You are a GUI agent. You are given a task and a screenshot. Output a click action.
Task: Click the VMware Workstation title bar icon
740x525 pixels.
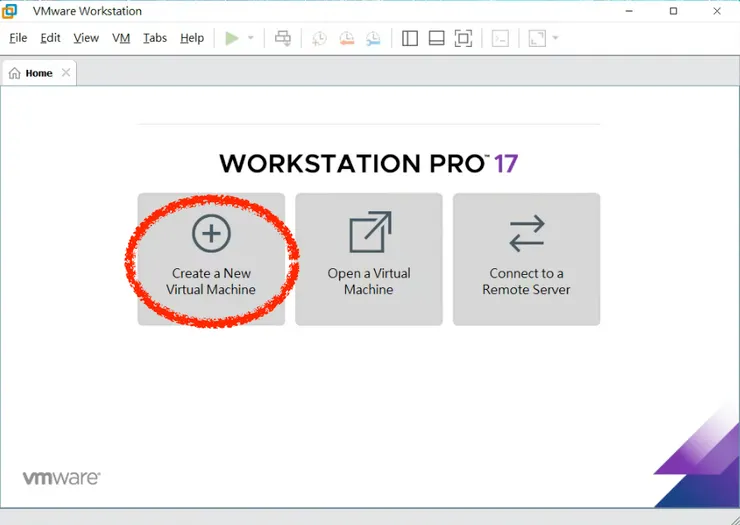[x=9, y=11]
